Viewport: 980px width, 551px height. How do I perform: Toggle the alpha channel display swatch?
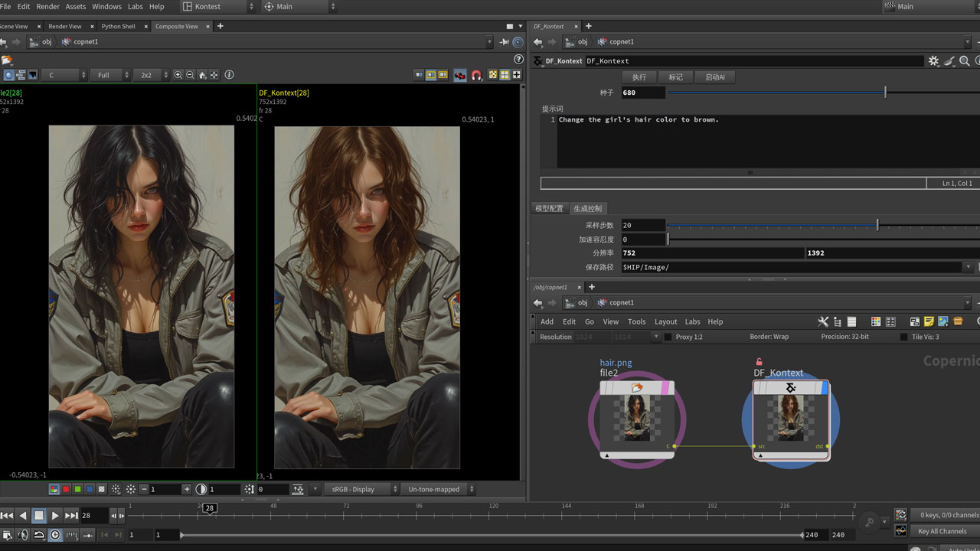[x=103, y=489]
